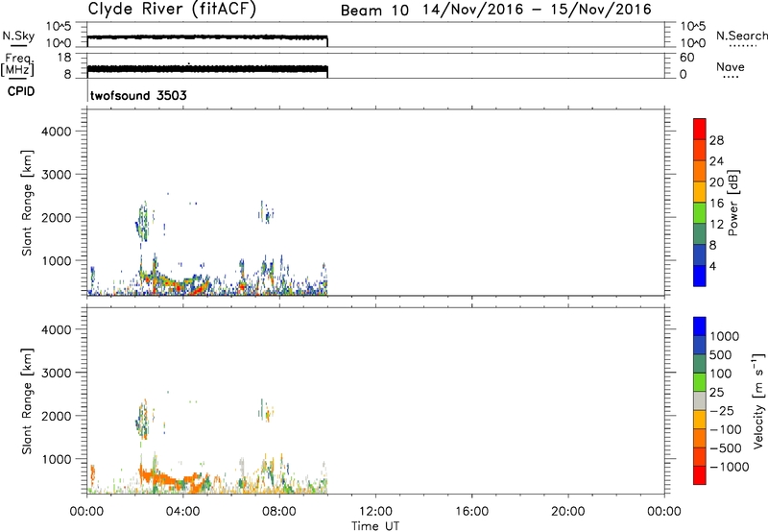Pick the Velocity colorbar segment between -100 and -500
The height and width of the screenshot is (532, 768).
point(700,438)
